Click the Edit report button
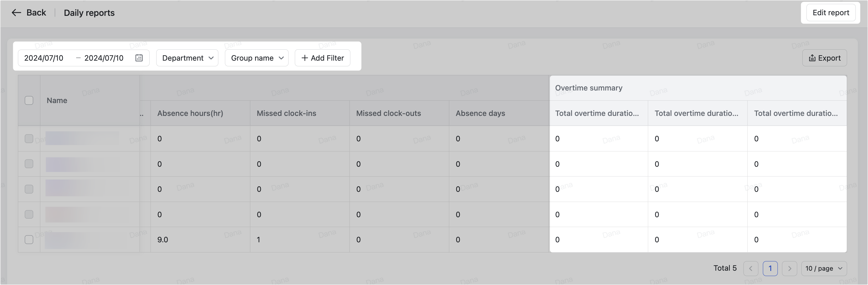Image resolution: width=868 pixels, height=285 pixels. tap(830, 13)
